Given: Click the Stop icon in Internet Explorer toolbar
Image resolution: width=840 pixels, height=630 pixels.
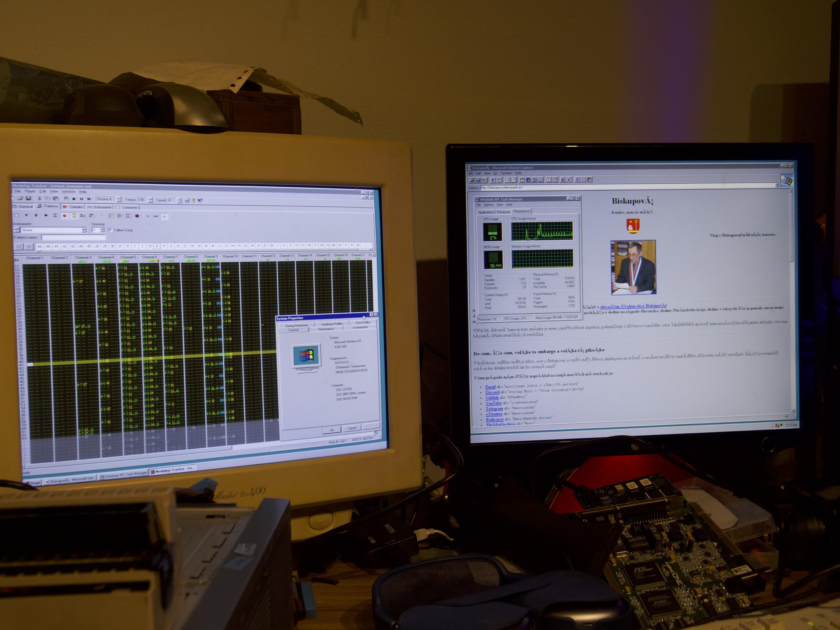Looking at the screenshot, I should 507,180.
